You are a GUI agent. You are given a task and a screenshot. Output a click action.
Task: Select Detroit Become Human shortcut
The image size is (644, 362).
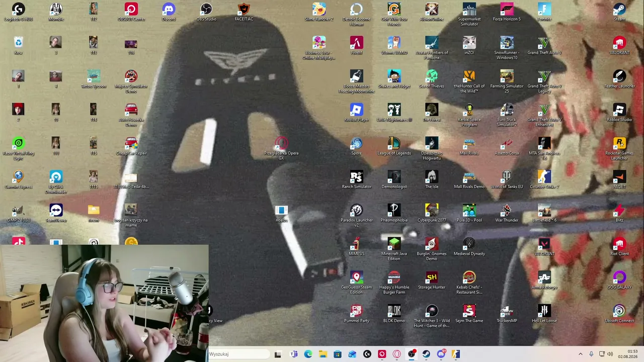pyautogui.click(x=356, y=15)
